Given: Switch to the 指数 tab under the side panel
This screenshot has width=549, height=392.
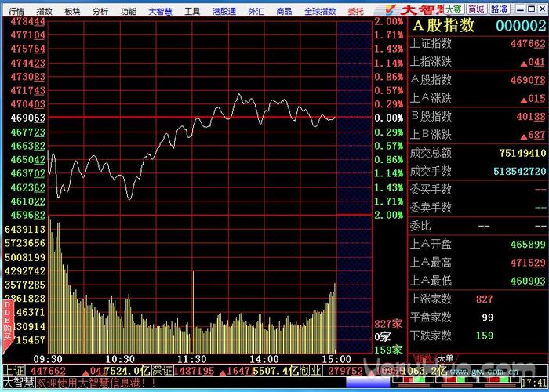Looking at the screenshot, I should pyautogui.click(x=424, y=358).
